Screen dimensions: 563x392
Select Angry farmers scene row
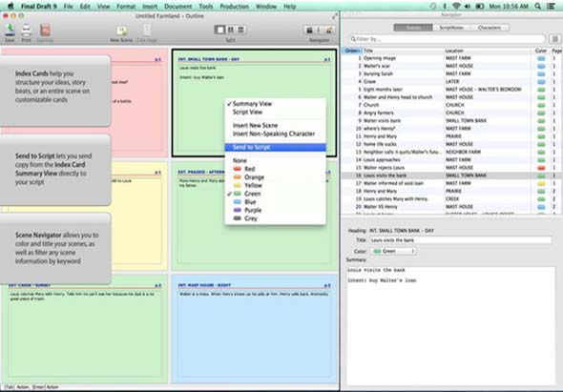(452, 113)
